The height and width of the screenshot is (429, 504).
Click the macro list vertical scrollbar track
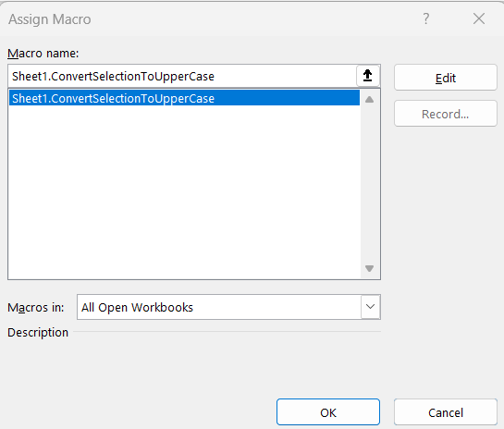coord(370,184)
